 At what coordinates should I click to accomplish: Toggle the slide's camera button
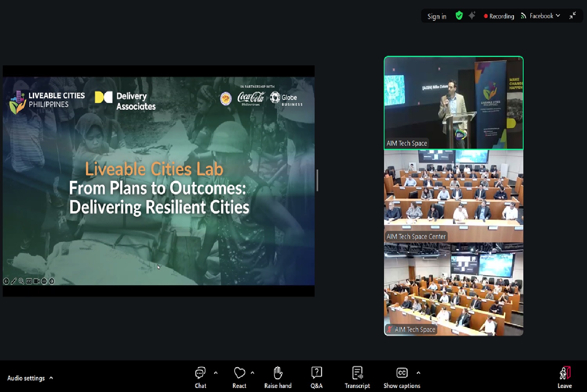36,281
